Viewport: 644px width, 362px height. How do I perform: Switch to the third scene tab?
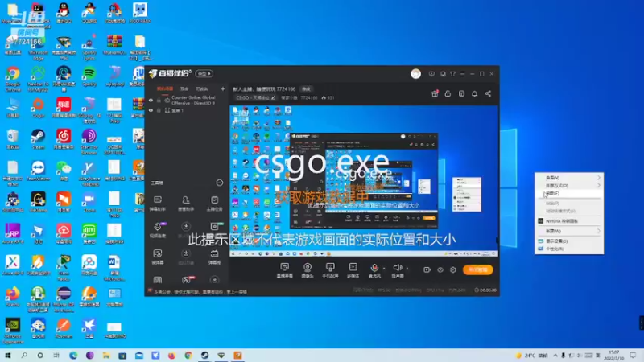coord(202,88)
